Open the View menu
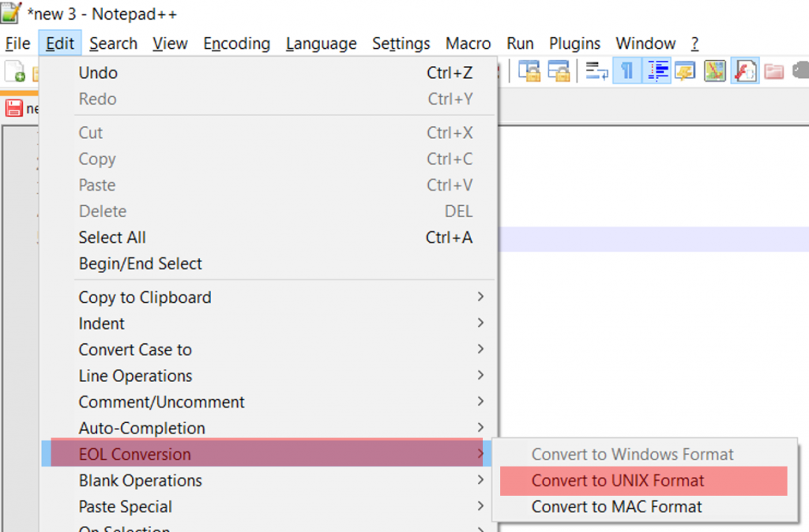 (170, 43)
